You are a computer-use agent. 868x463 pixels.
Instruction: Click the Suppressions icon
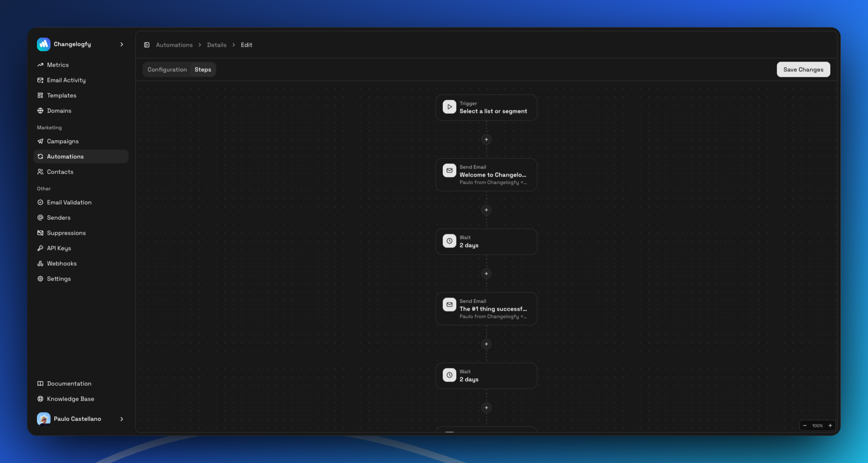pyautogui.click(x=40, y=233)
